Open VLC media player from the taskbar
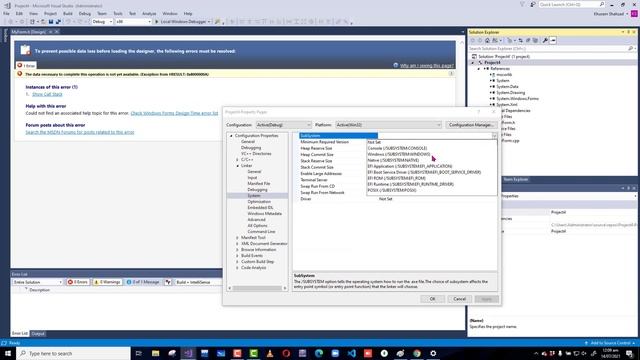The image size is (640, 360). 270,353
